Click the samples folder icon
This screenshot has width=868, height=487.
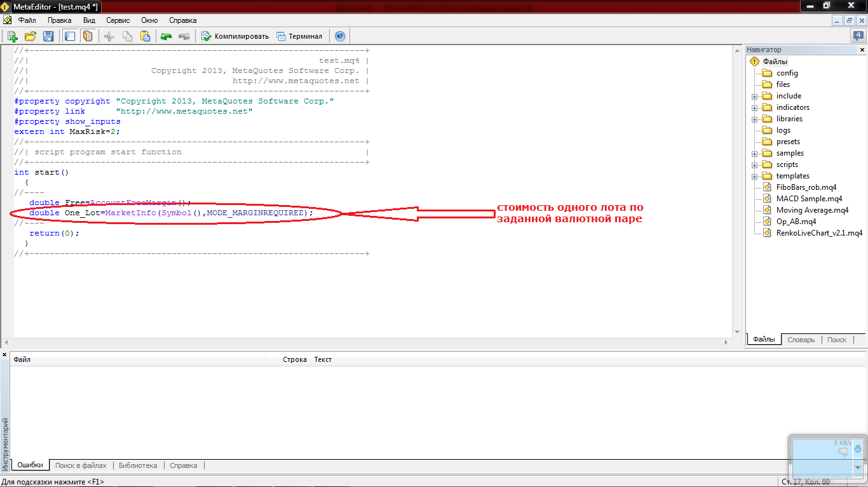(767, 153)
